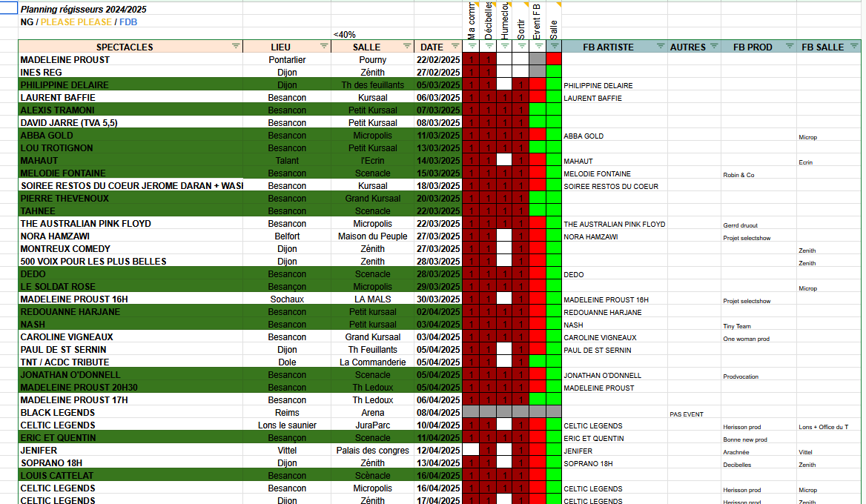
Task: Click the 'ALEXIS TRAMONI' cell
Action: [x=130, y=110]
